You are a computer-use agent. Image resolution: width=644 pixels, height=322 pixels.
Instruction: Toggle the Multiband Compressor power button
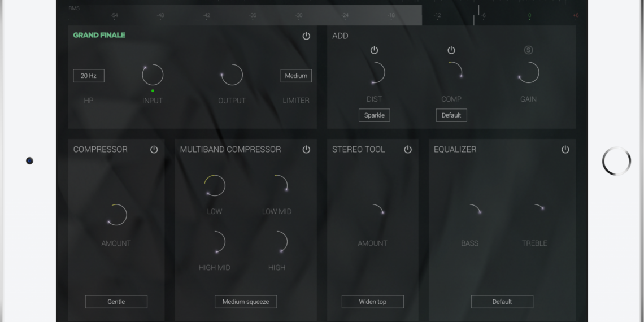click(x=306, y=150)
